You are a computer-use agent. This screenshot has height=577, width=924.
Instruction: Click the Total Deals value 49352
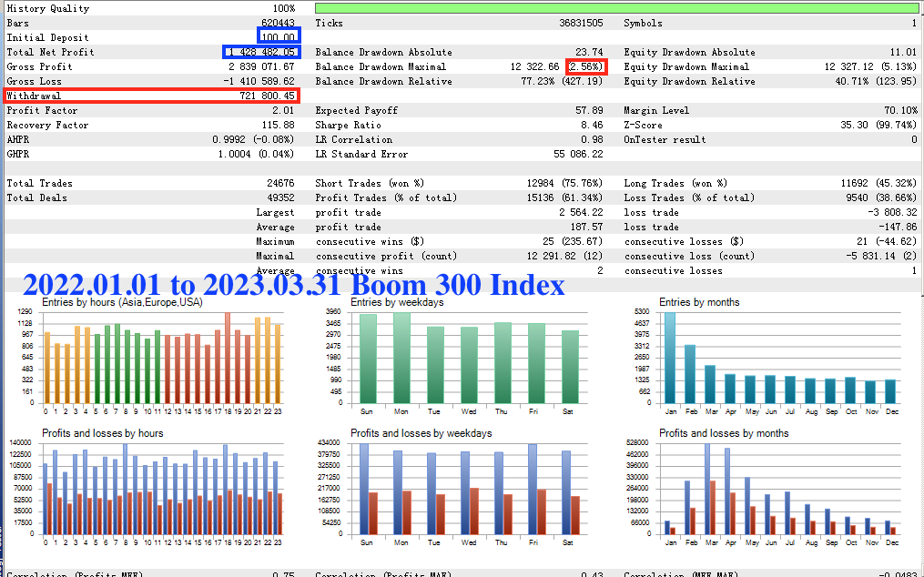280,198
